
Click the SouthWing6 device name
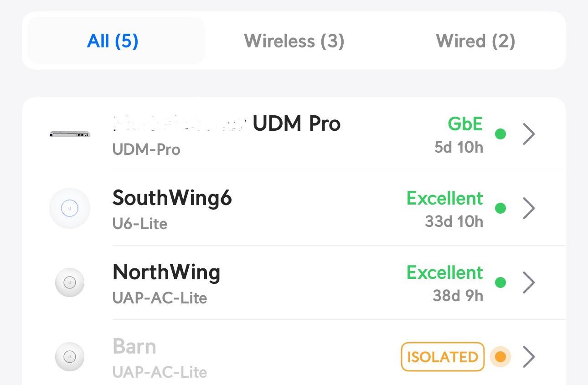[172, 198]
